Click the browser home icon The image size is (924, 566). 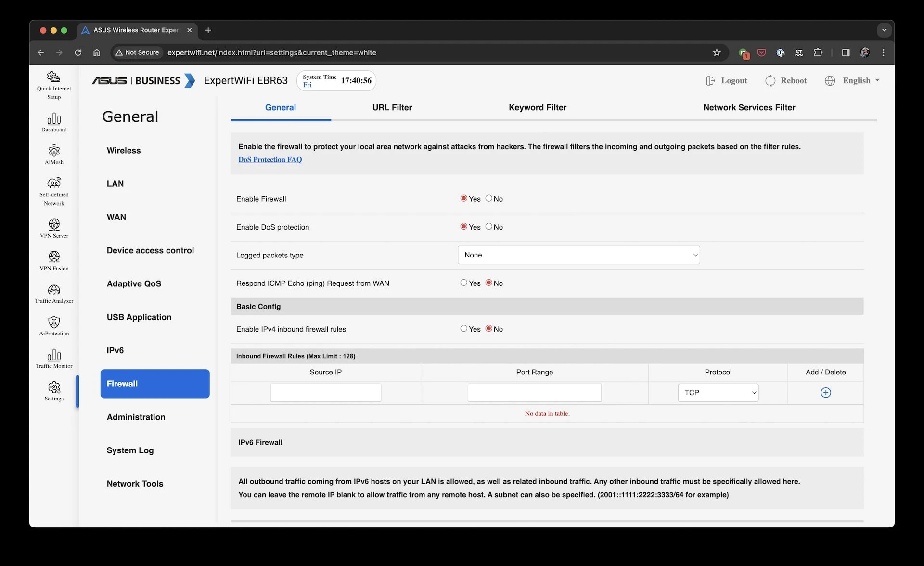[x=97, y=52]
